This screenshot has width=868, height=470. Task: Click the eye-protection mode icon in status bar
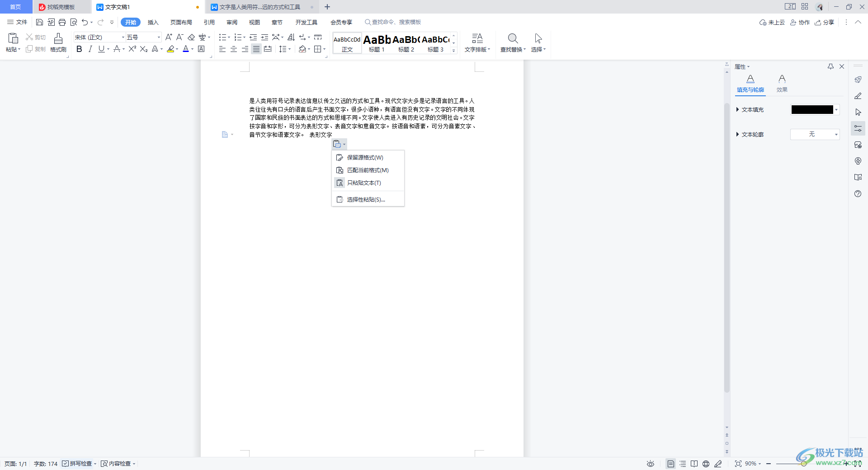pos(650,464)
